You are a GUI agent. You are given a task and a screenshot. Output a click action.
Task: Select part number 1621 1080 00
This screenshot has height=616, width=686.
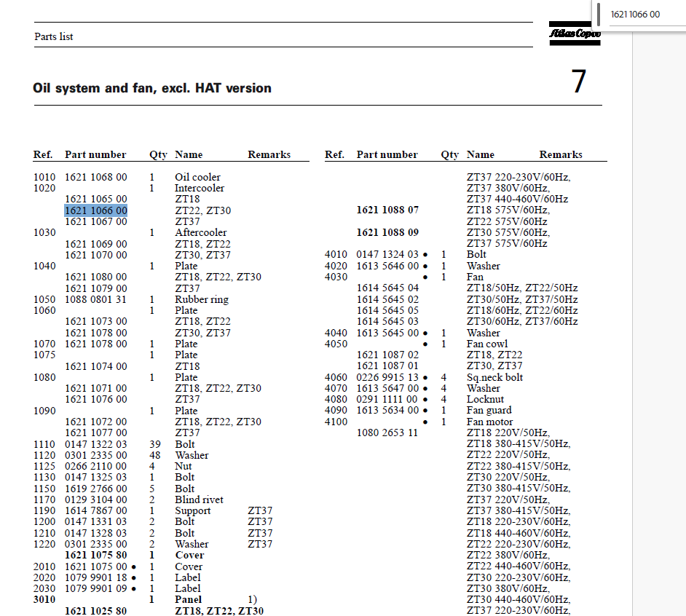coord(96,277)
